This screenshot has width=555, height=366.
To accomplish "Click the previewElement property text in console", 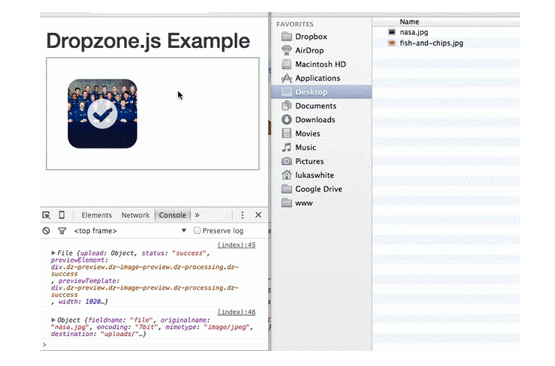I will click(78, 260).
